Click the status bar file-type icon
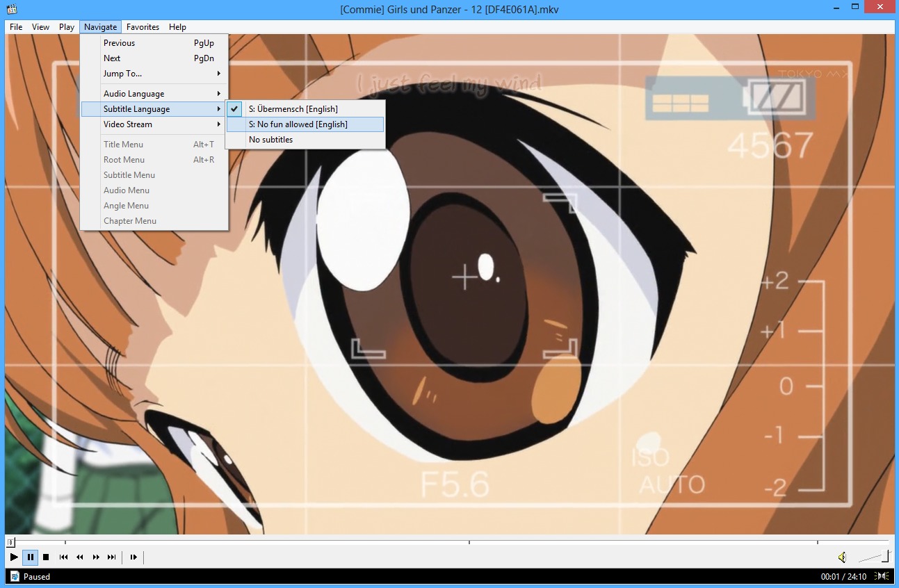The image size is (899, 588). coord(15,576)
